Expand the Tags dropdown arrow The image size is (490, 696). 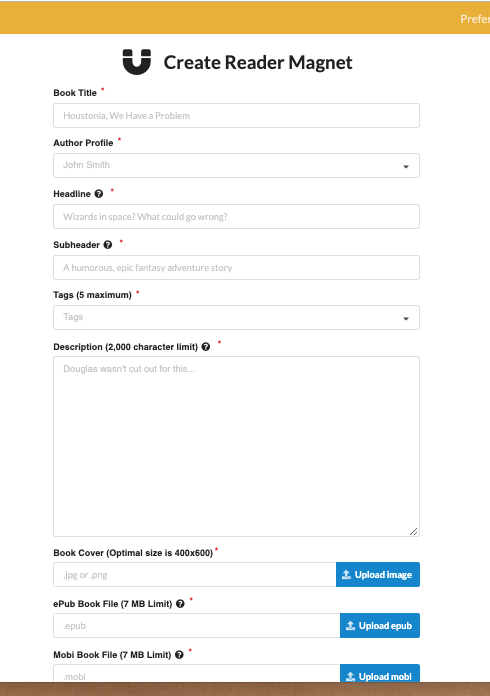(x=406, y=318)
